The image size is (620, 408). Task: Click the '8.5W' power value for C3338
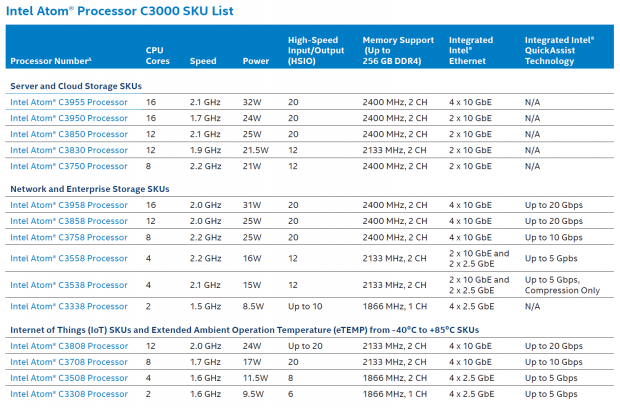pyautogui.click(x=253, y=306)
